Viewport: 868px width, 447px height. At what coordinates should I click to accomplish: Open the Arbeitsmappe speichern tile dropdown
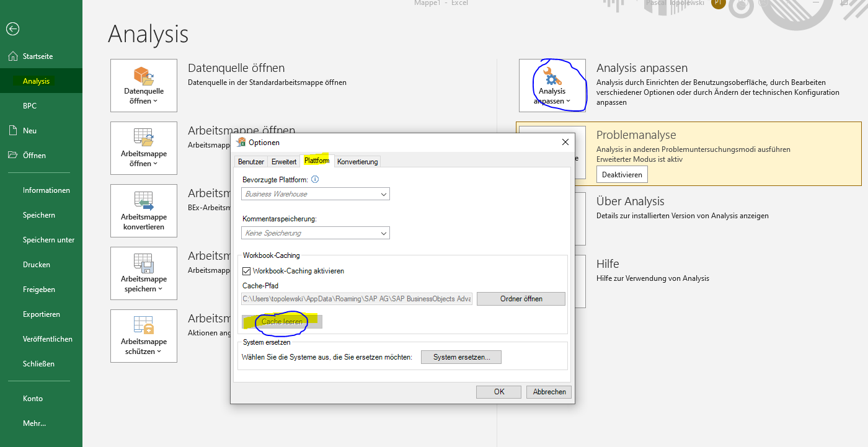144,273
